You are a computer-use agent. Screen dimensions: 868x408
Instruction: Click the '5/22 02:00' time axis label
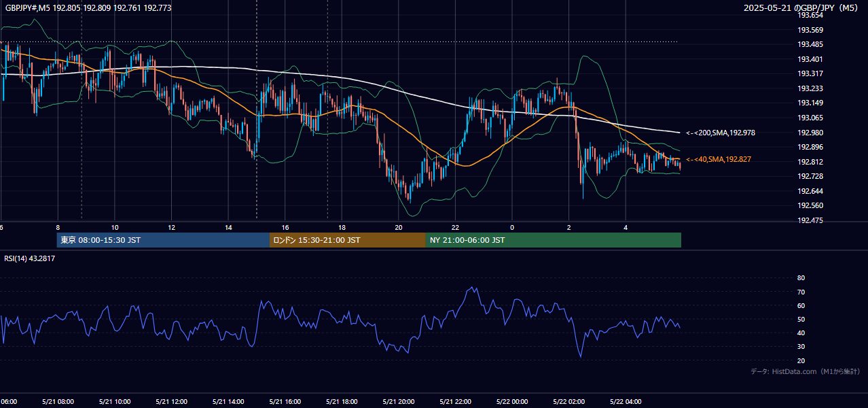click(x=568, y=401)
